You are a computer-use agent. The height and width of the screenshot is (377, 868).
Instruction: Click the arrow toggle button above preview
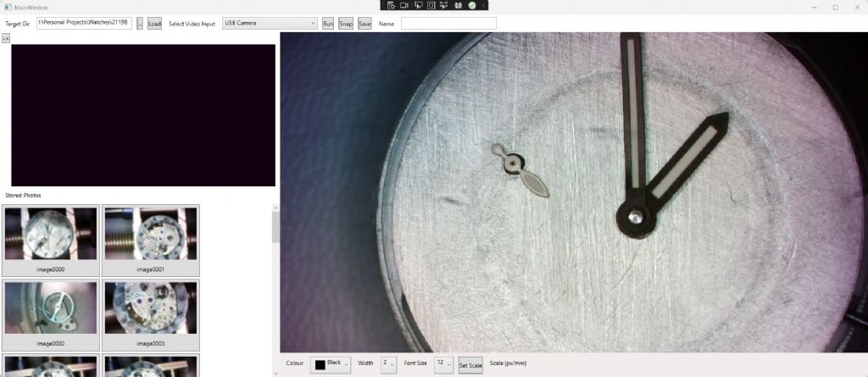coord(6,38)
